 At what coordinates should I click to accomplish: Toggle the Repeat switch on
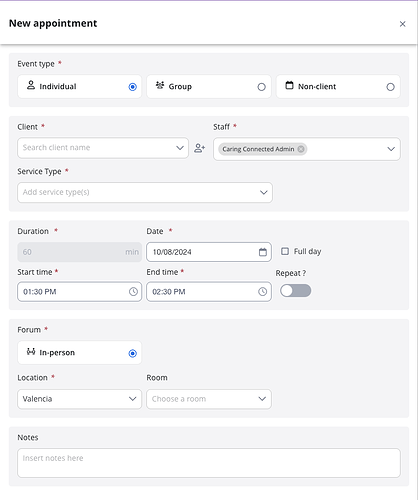click(295, 291)
